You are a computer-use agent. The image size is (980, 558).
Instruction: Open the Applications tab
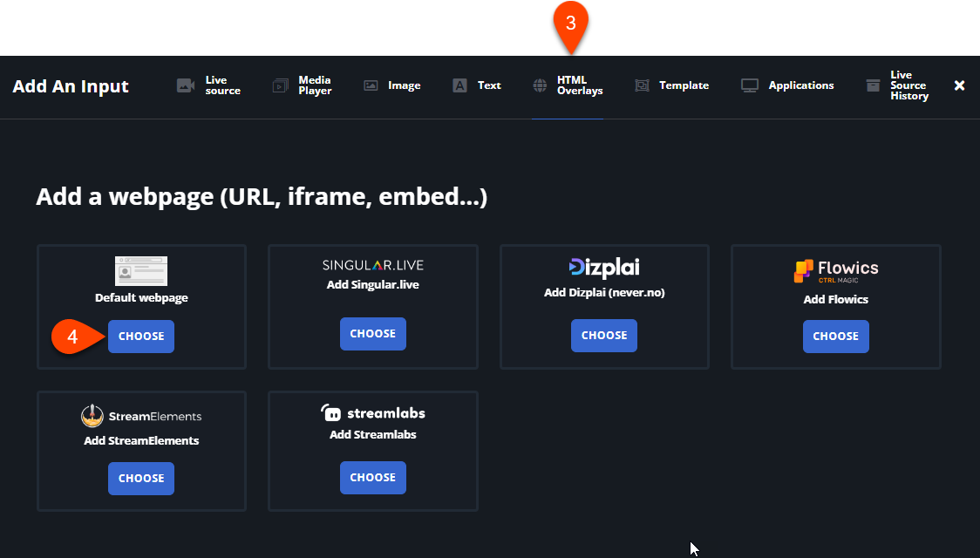click(800, 85)
